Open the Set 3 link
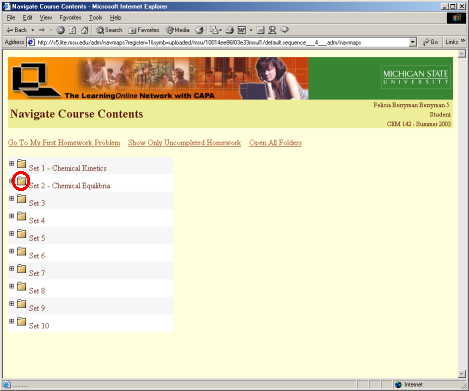The image size is (469, 391). pyautogui.click(x=37, y=203)
